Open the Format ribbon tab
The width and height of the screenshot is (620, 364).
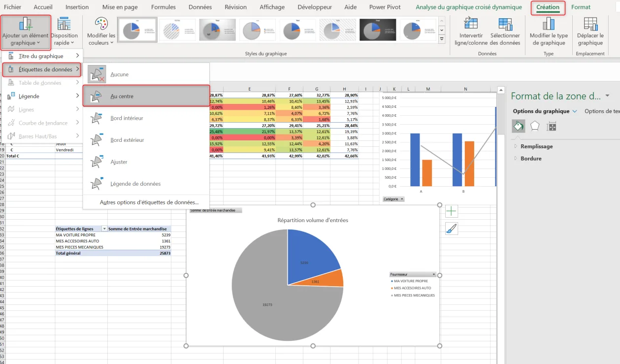point(581,7)
